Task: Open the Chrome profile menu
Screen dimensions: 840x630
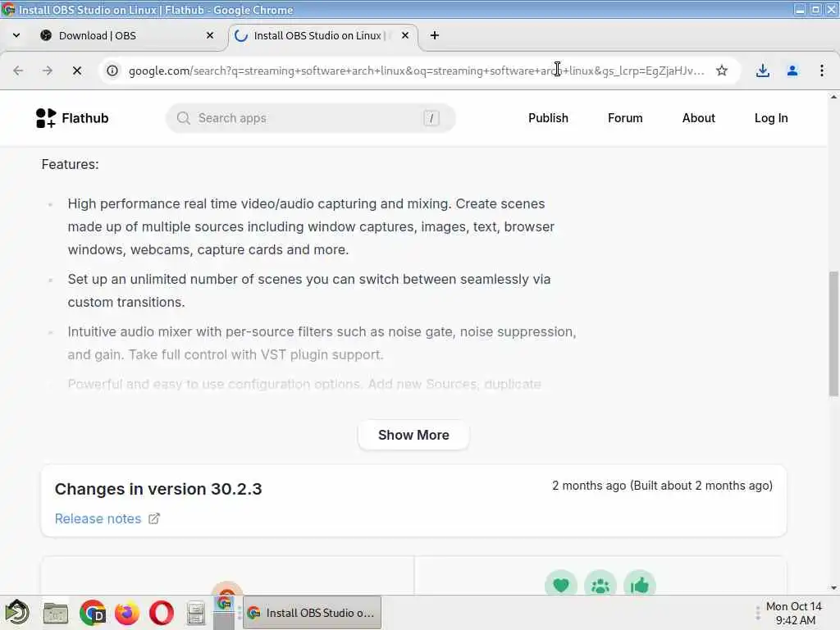Action: [x=792, y=71]
